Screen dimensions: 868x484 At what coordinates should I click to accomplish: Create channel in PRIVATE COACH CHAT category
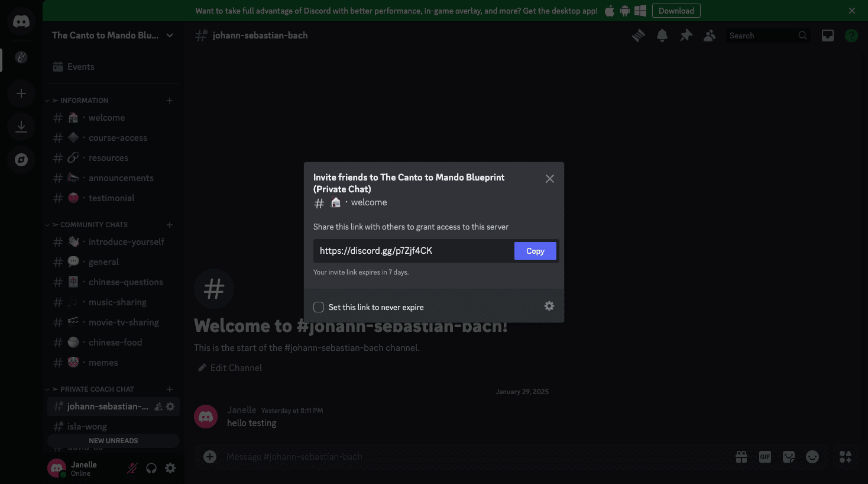(170, 389)
